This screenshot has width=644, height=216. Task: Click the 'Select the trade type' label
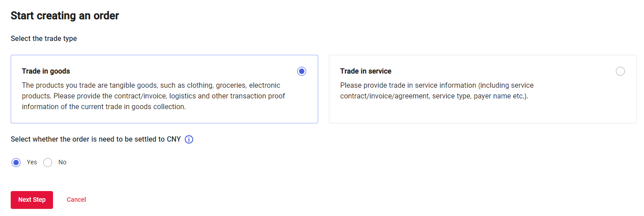pyautogui.click(x=44, y=39)
